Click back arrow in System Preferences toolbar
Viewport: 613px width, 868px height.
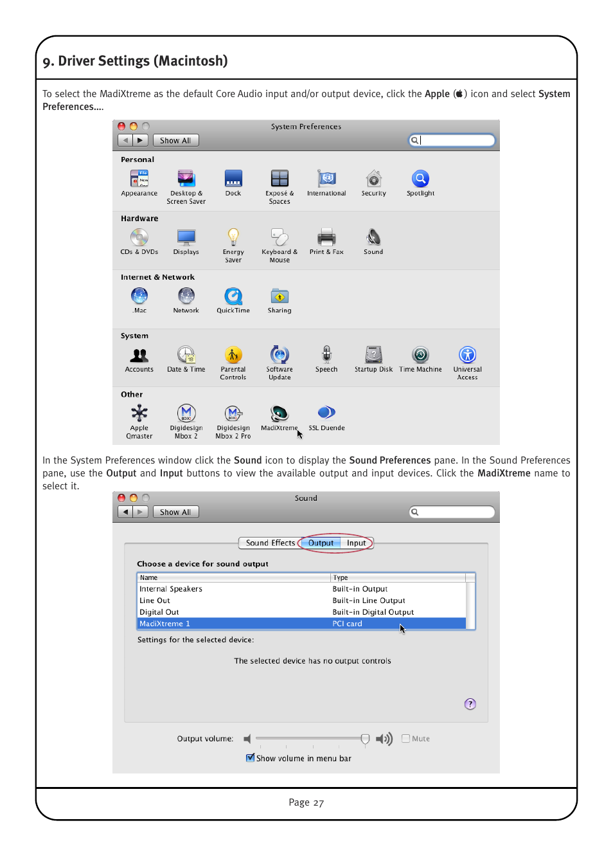(x=125, y=140)
